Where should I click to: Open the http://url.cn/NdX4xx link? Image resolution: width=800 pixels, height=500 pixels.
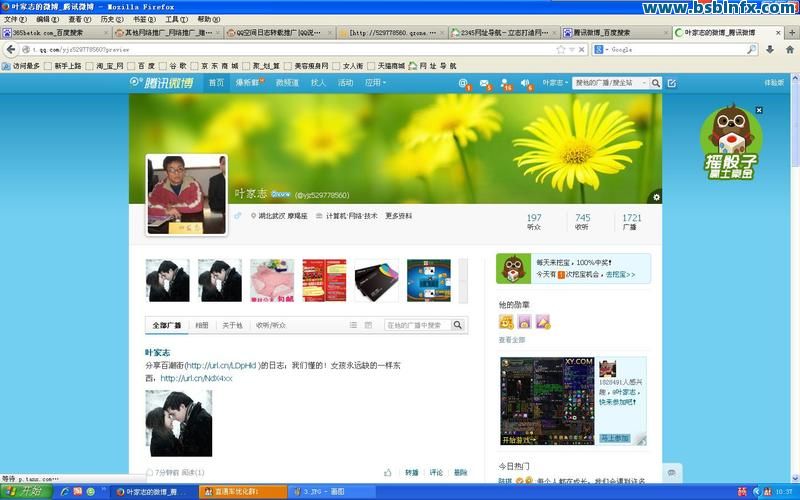coord(196,378)
